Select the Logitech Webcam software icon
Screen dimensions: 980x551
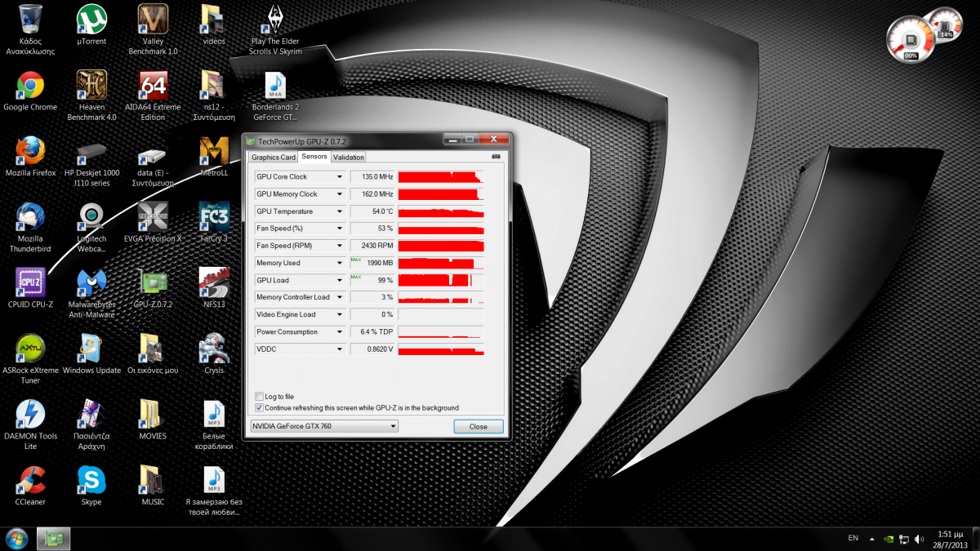click(x=91, y=228)
